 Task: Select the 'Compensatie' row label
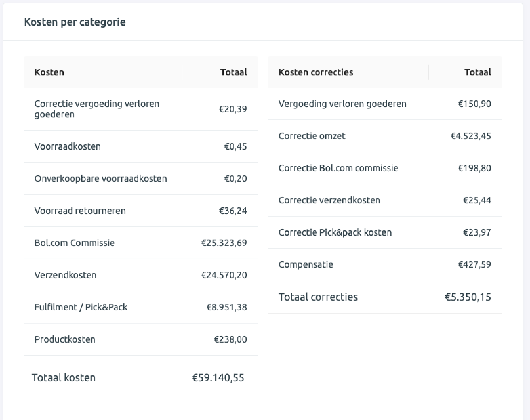[x=306, y=265]
